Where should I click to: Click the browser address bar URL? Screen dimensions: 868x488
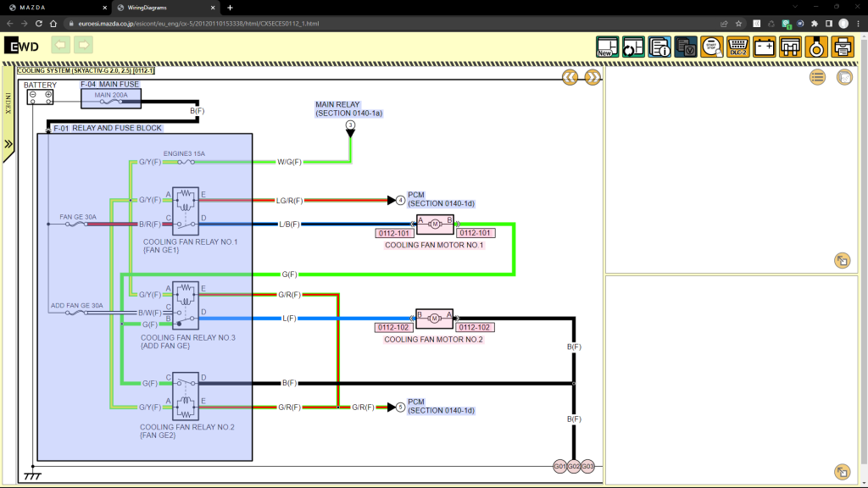pyautogui.click(x=198, y=24)
